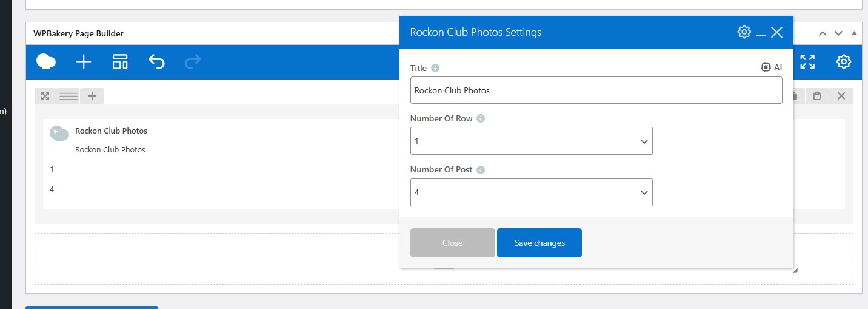Viewport: 868px width, 309px height.
Task: Click the Save changes button
Action: (x=539, y=243)
